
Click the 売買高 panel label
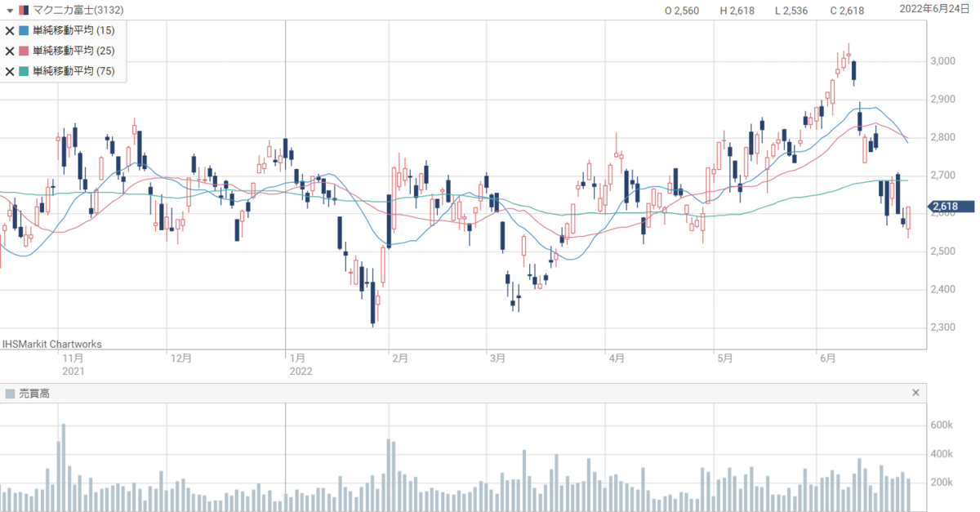pyautogui.click(x=34, y=394)
